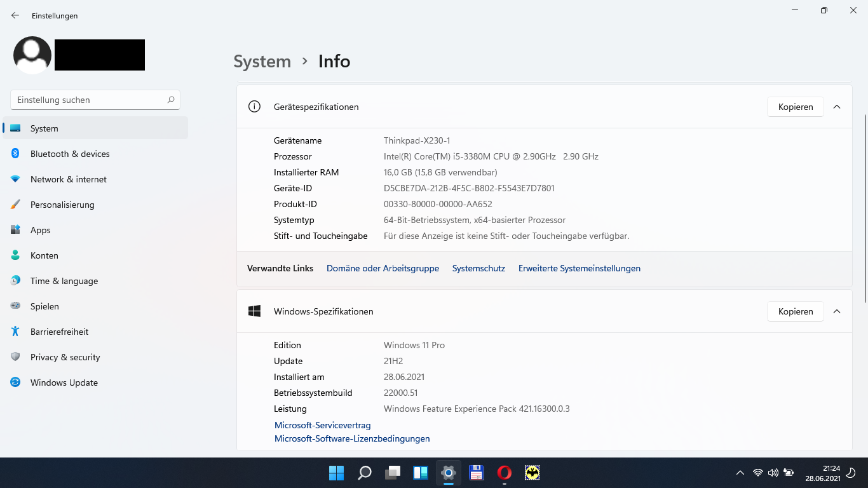Click the Konten person icon
868x488 pixels.
click(x=15, y=255)
